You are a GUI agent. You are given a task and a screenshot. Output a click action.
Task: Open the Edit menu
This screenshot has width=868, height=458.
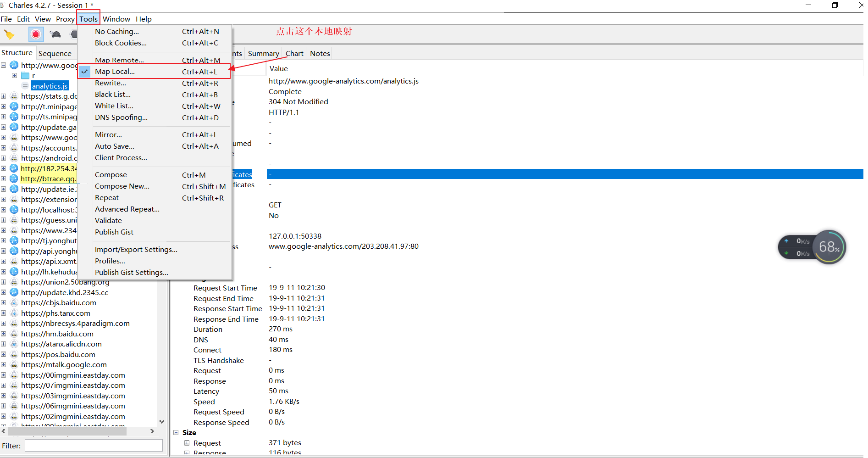click(x=23, y=19)
